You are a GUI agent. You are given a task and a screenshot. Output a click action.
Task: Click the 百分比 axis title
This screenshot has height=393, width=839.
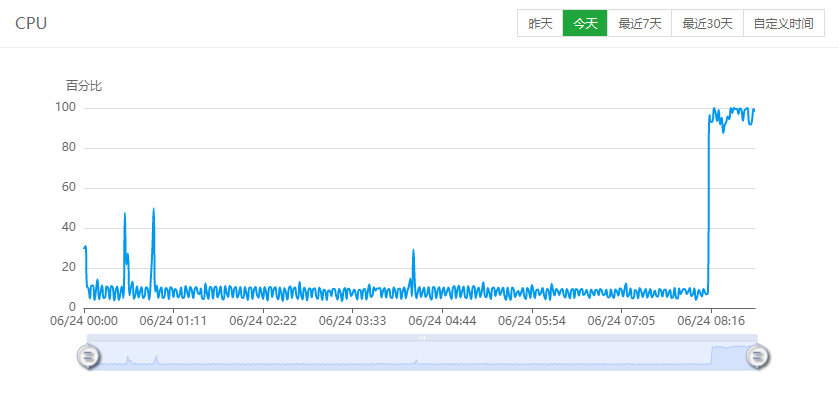[x=84, y=86]
